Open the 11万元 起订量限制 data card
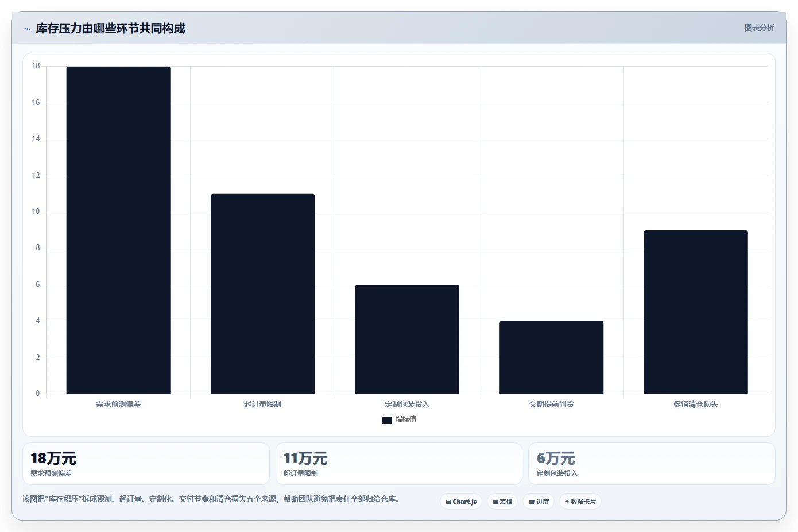Image resolution: width=798 pixels, height=532 pixels. pos(398,464)
